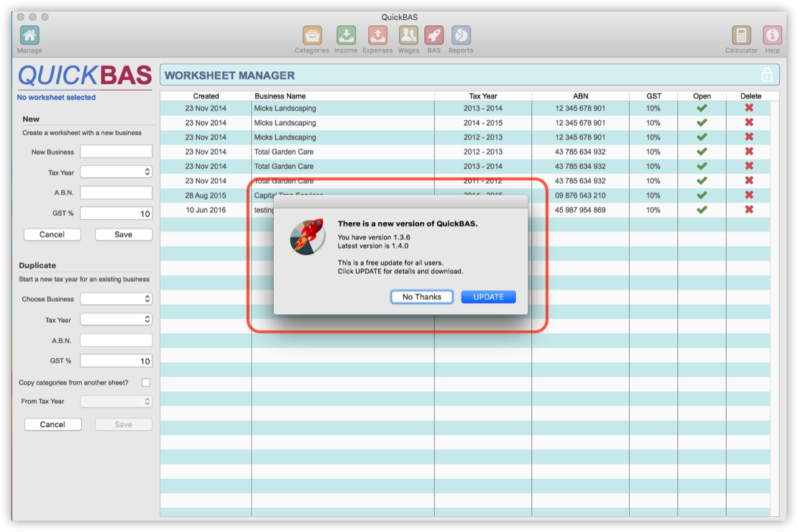Screen dimensions: 798x532
Task: Open Micks Landscaping 2014-2015 with green checkmark
Action: point(701,123)
